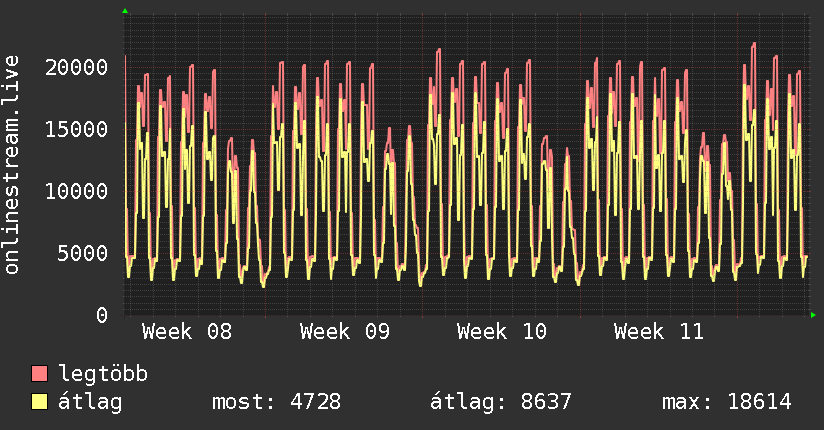Click the green arrow at x-axis end
This screenshot has width=824, height=430.
click(x=813, y=315)
